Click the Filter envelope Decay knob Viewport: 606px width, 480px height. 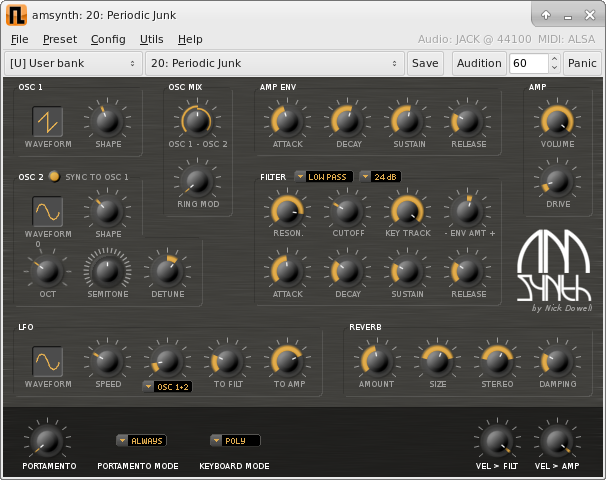[347, 271]
